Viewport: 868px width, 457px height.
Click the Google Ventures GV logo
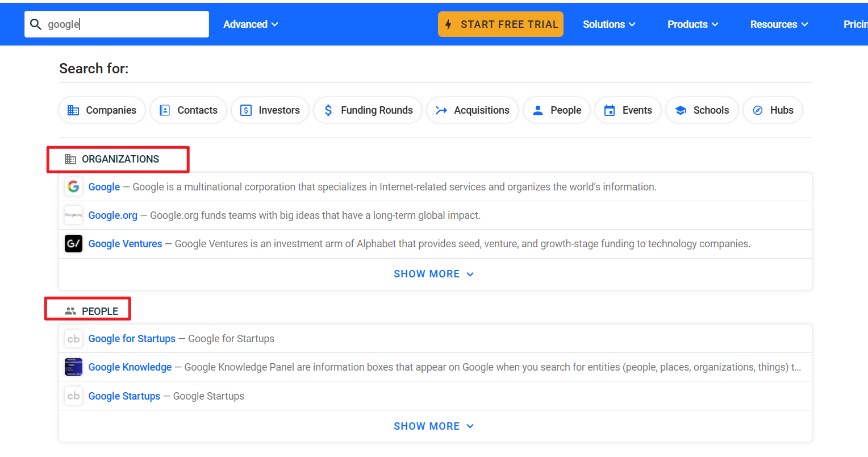[x=73, y=244]
